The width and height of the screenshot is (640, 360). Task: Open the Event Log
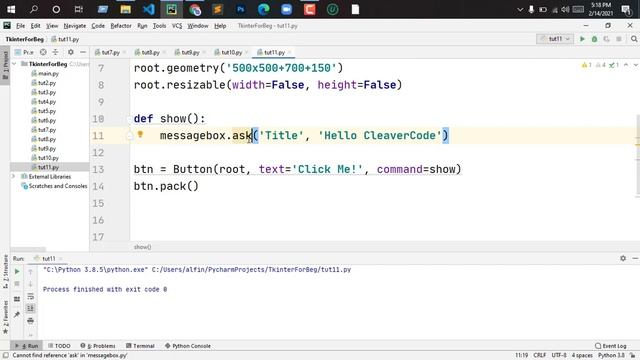[611, 346]
